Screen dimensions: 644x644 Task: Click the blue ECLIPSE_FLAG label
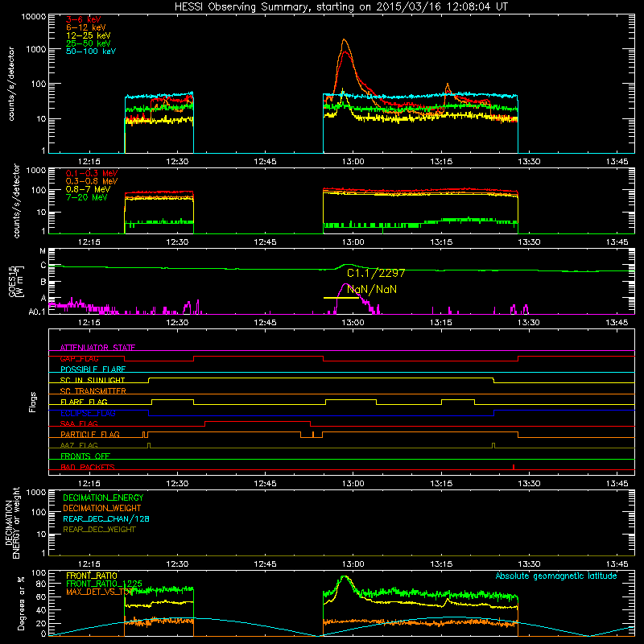[88, 413]
